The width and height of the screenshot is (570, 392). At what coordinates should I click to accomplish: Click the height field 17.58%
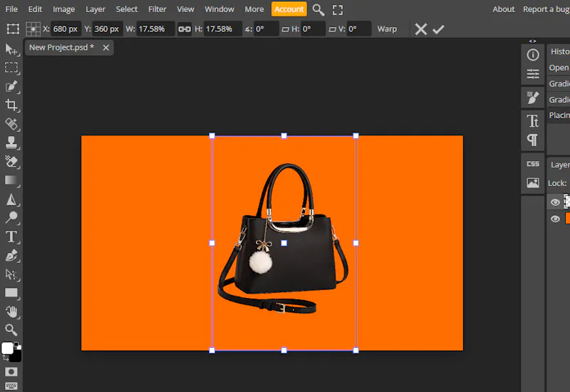[x=222, y=29]
